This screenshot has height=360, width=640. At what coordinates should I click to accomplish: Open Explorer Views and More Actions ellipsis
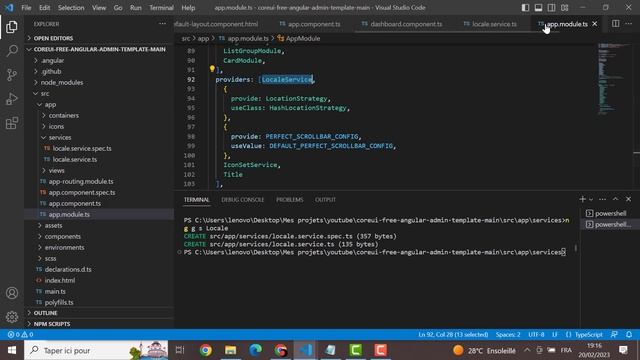162,24
